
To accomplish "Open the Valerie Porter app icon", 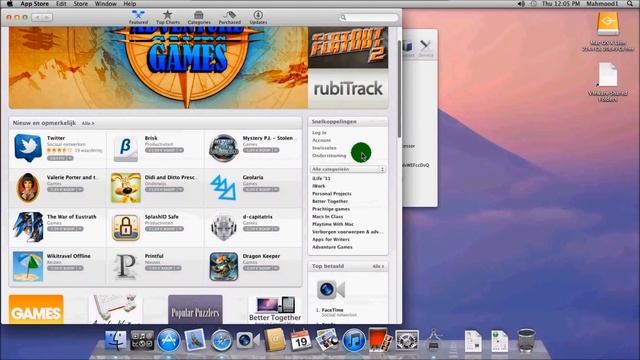I will pyautogui.click(x=28, y=187).
